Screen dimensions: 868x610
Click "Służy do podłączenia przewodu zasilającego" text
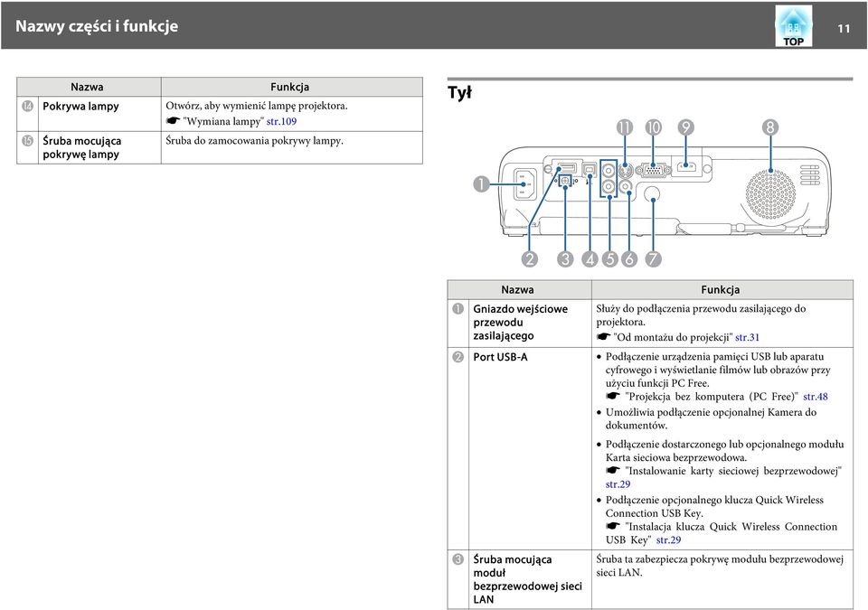click(701, 315)
